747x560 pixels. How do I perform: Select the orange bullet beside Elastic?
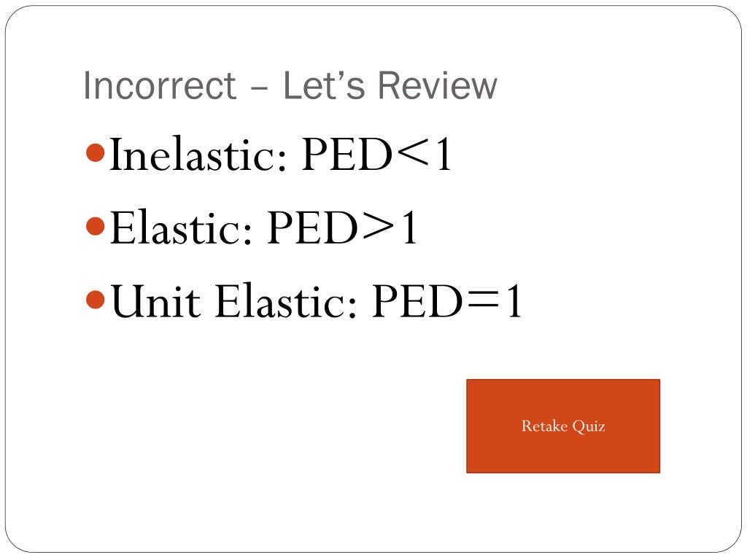pos(96,226)
